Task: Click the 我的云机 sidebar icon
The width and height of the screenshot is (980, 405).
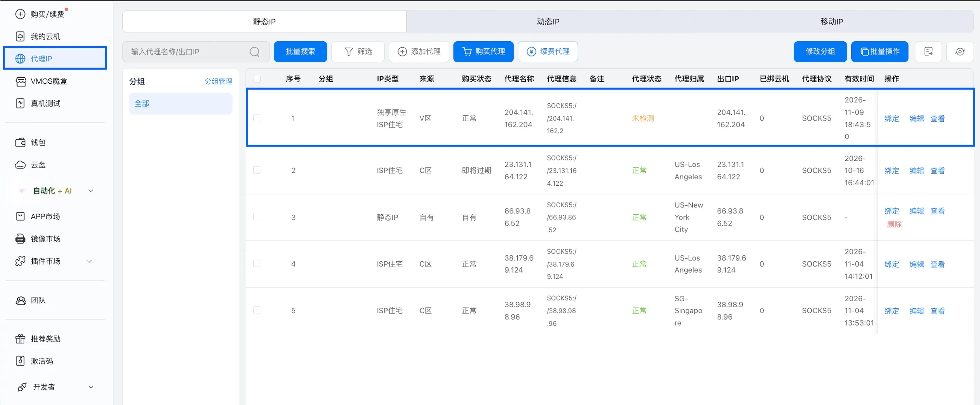Action: (20, 36)
